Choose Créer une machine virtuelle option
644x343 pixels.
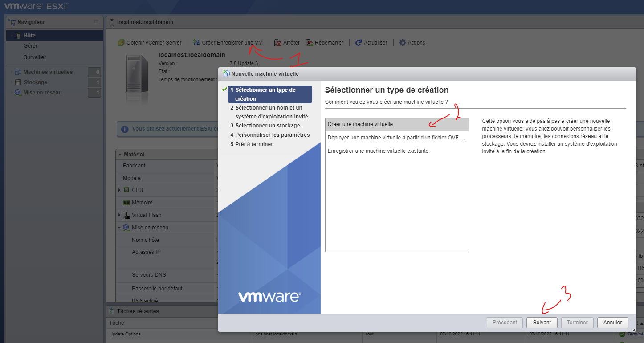[397, 124]
